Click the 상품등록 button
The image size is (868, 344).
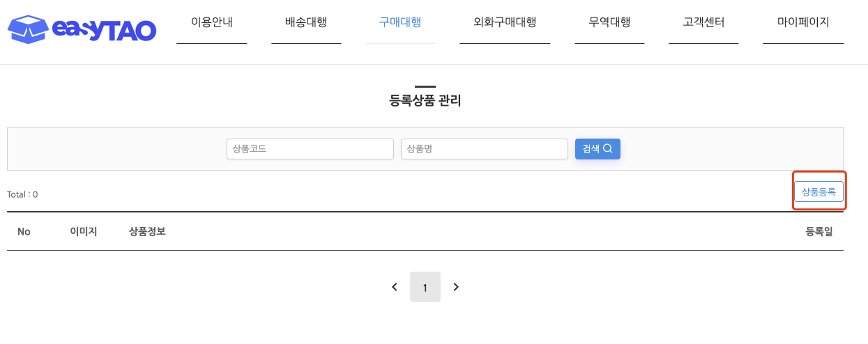tap(819, 191)
